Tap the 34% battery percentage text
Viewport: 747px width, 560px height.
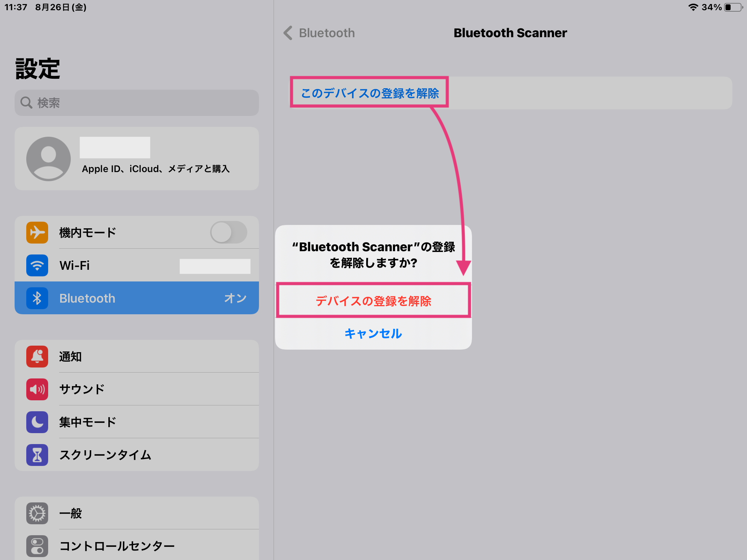click(x=712, y=7)
